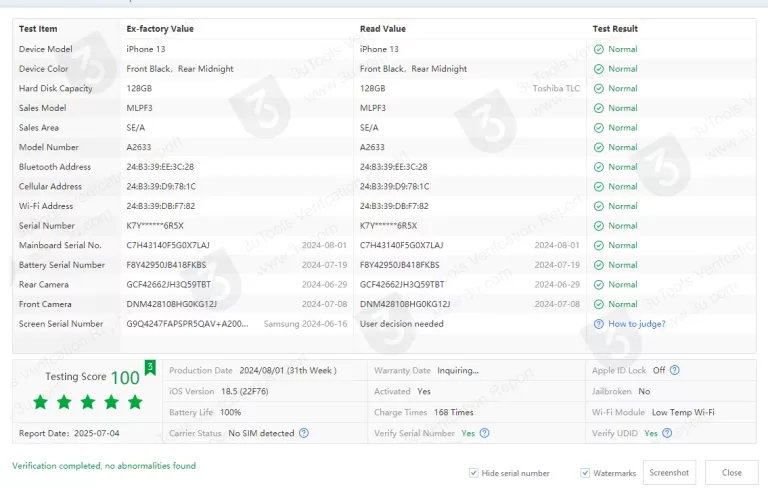Open the Apple ID Lock help icon

click(x=674, y=370)
